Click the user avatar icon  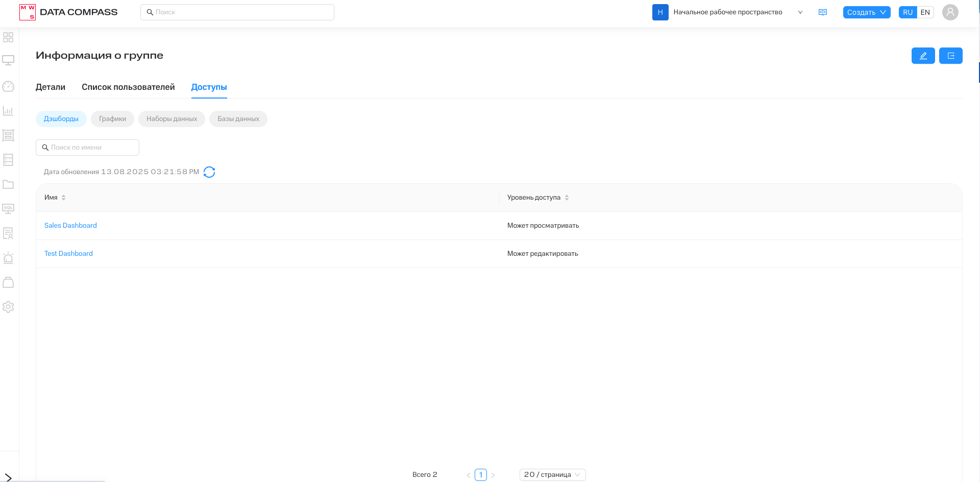click(950, 12)
